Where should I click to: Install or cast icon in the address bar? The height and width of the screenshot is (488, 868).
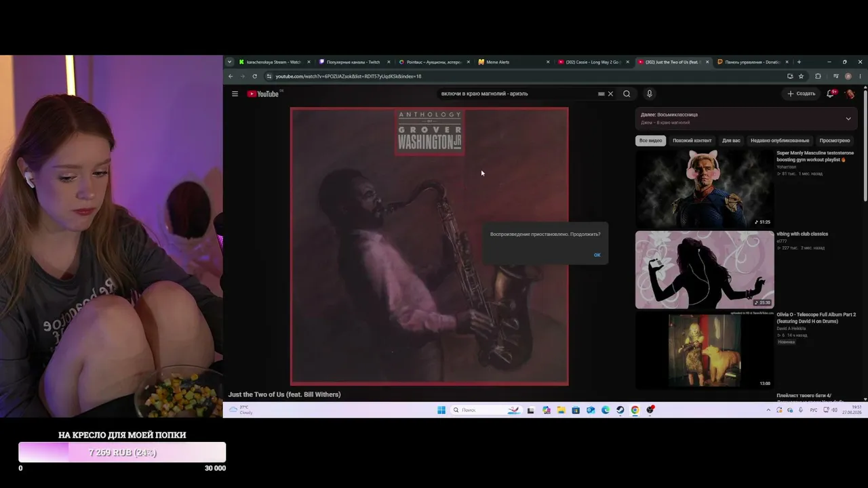[x=790, y=76]
